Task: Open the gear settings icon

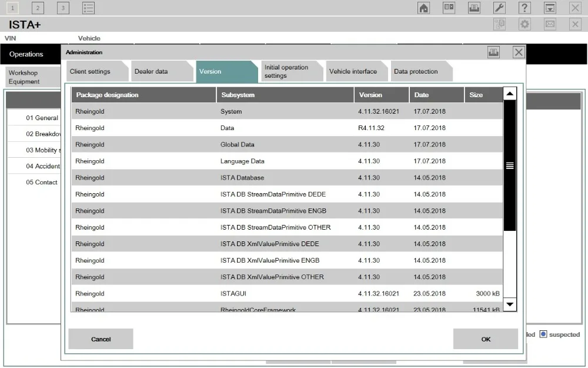Action: click(524, 24)
